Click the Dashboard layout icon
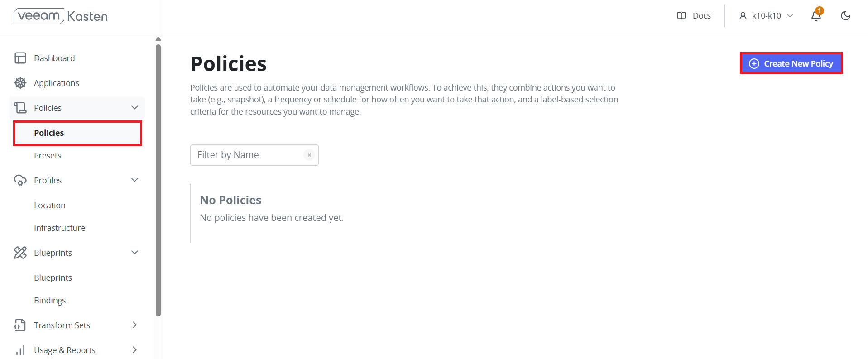The height and width of the screenshot is (359, 868). click(x=20, y=58)
